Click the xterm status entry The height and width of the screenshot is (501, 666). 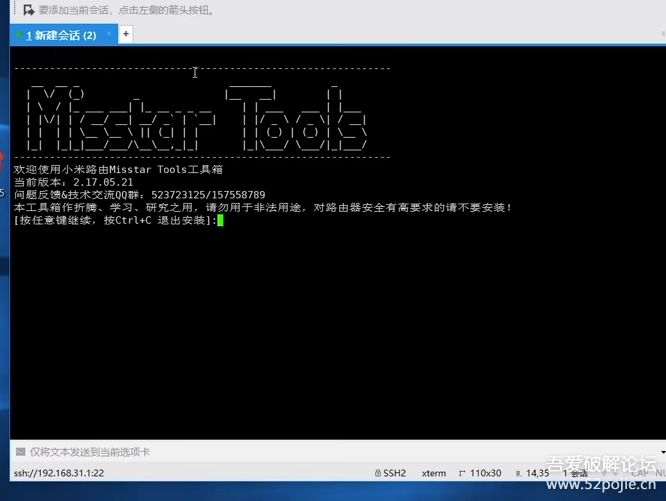(x=434, y=473)
